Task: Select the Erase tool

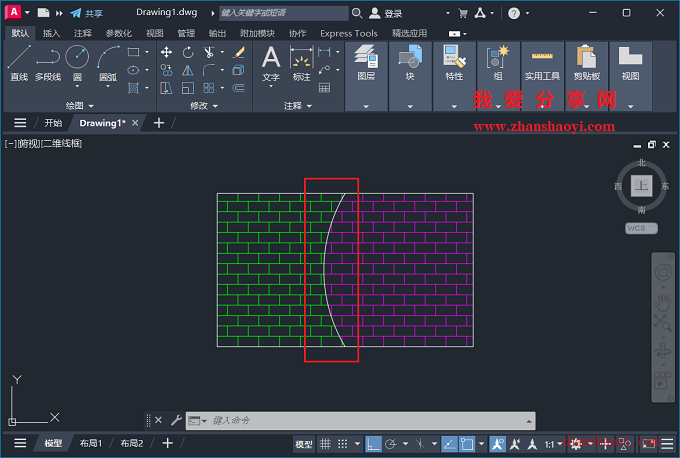Action: [x=239, y=52]
